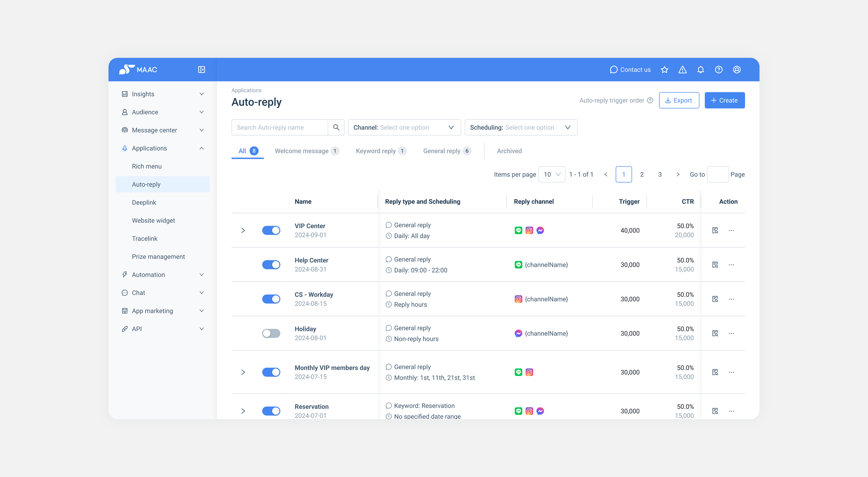The height and width of the screenshot is (477, 868).
Task: Click the Go to page input field
Action: 717,174
